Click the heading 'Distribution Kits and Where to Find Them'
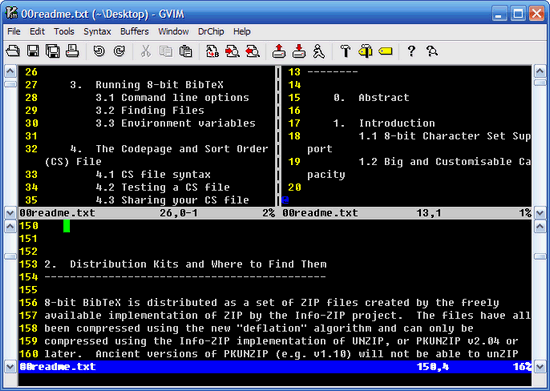The height and width of the screenshot is (391, 550). tap(198, 264)
